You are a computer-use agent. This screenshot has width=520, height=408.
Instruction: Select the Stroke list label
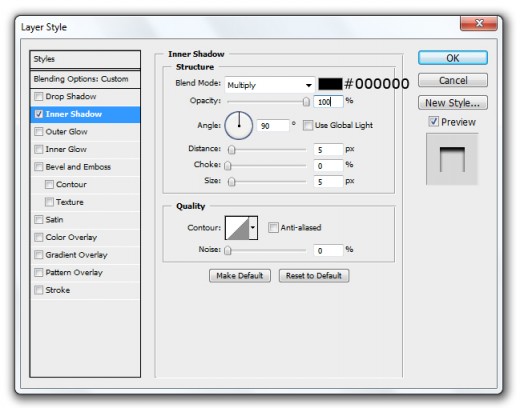point(58,290)
